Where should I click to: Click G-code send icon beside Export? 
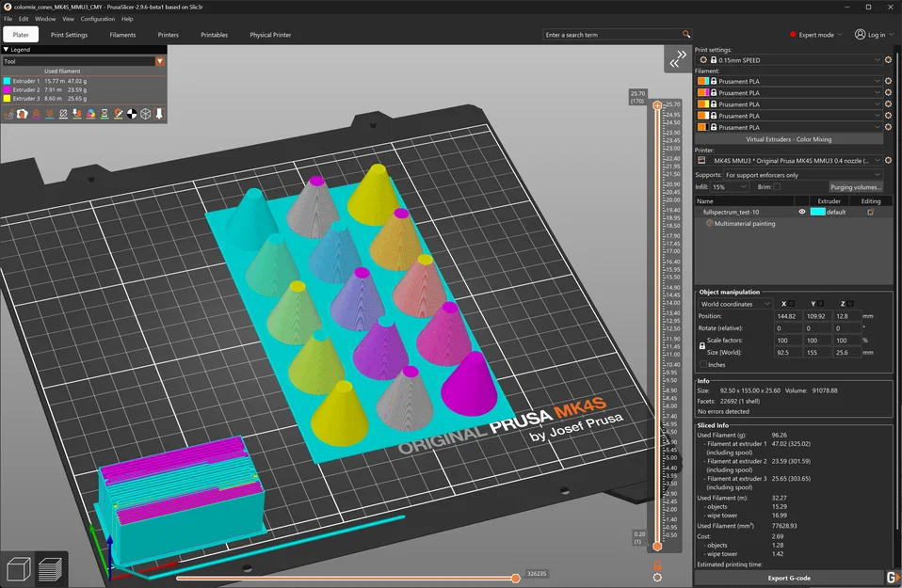(x=892, y=578)
